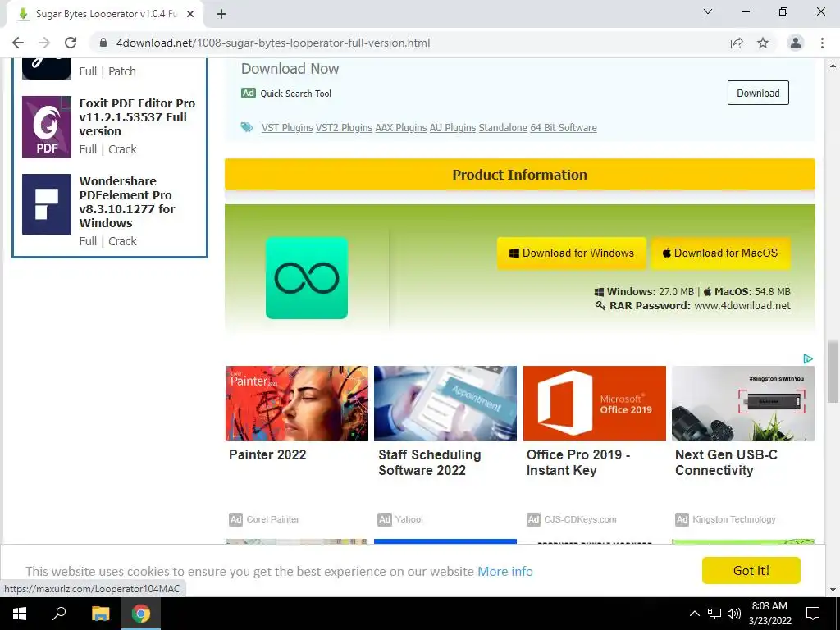Open Windows taskbar search
Image resolution: width=840 pixels, height=630 pixels.
click(59, 614)
